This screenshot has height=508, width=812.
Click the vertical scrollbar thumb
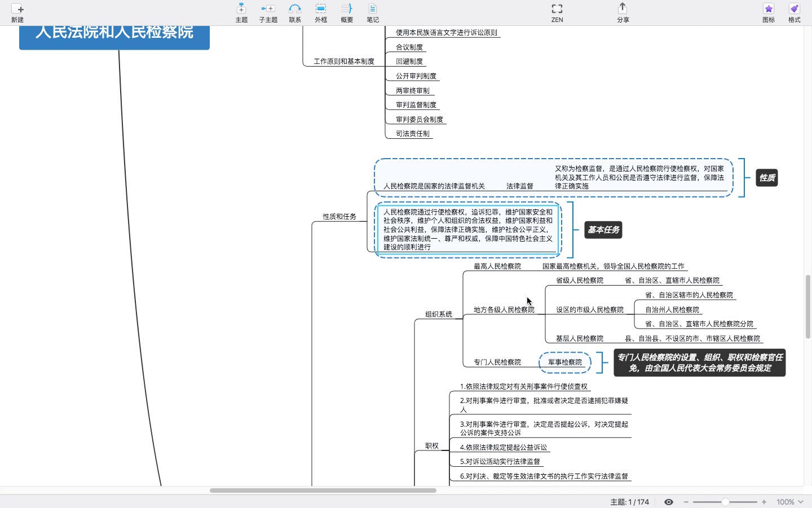tap(808, 306)
